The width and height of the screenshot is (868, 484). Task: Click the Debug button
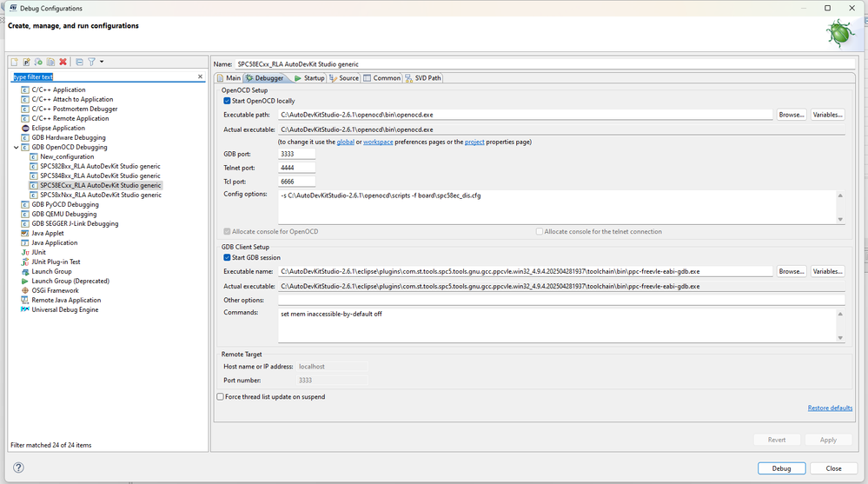click(782, 468)
